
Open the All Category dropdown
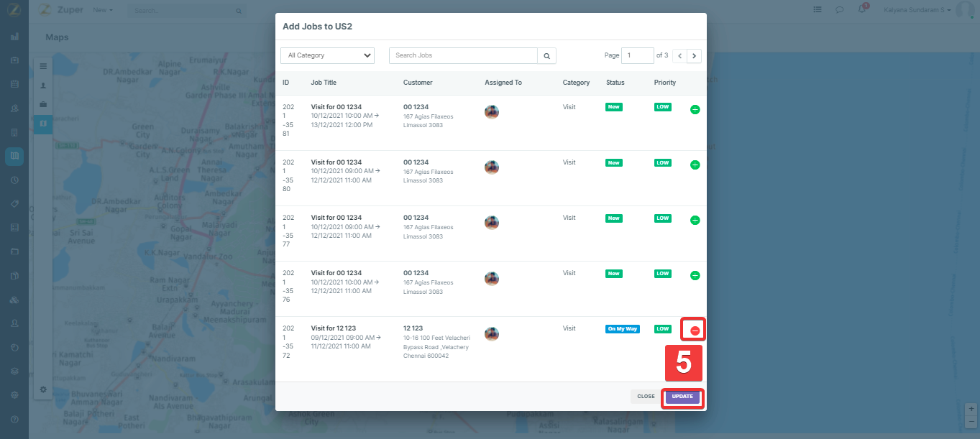tap(327, 55)
